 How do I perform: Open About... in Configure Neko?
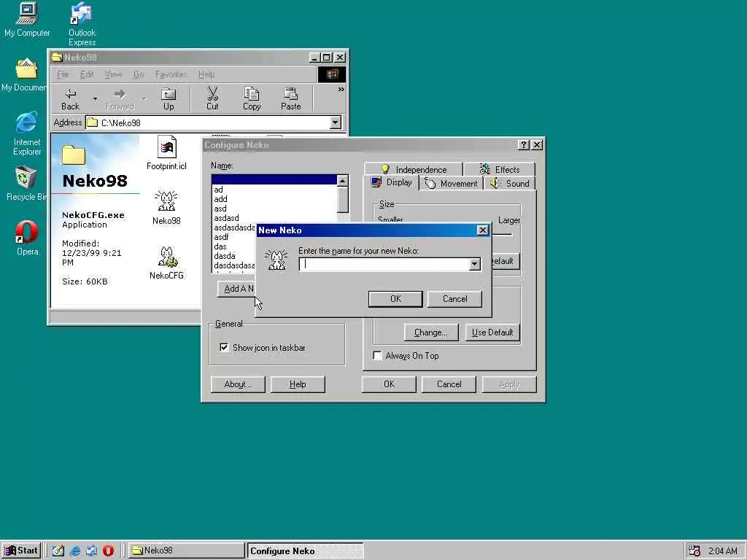point(238,384)
